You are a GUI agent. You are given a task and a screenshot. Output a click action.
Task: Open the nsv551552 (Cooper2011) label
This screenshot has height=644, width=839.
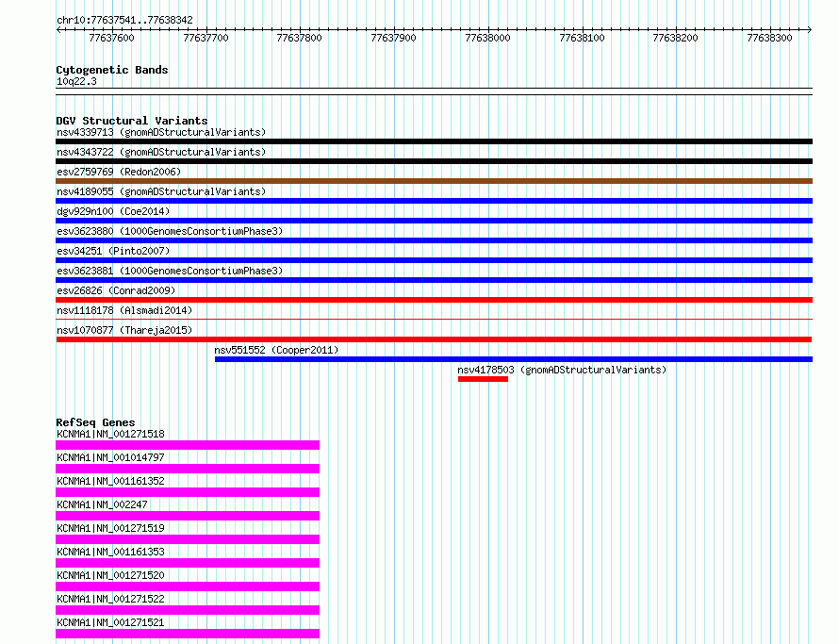(x=276, y=350)
